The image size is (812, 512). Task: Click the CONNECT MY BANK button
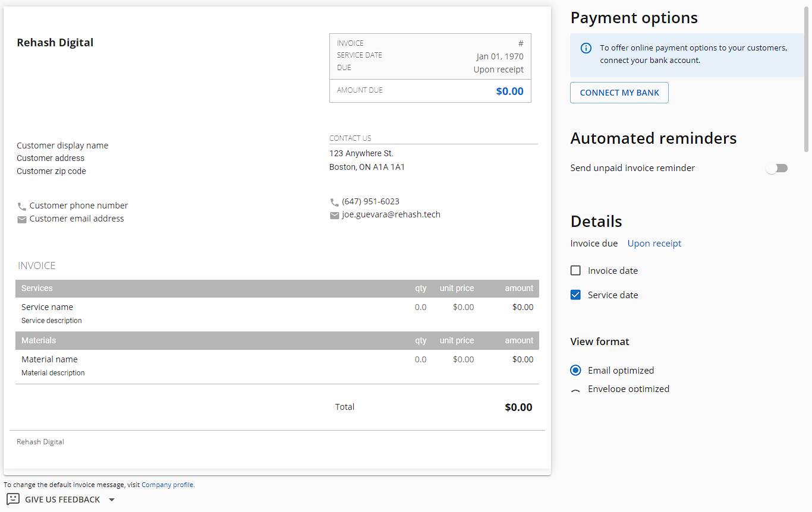click(x=619, y=93)
